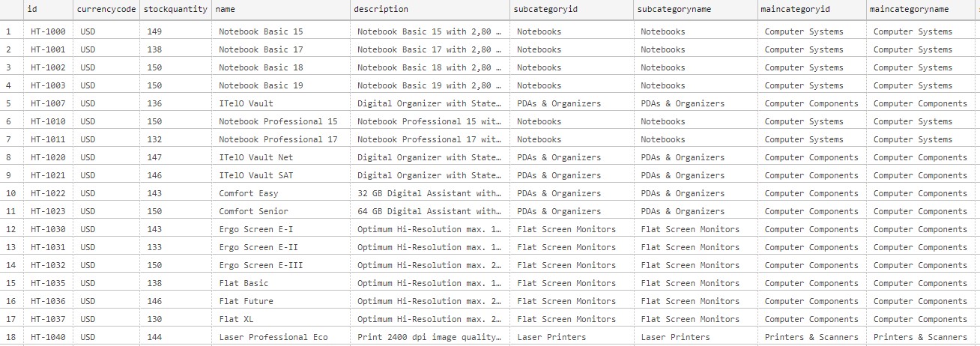Click the maincategoryid column header

pos(811,10)
